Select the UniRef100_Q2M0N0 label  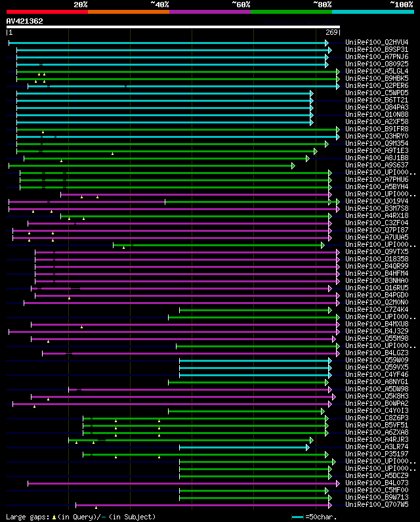pos(377,302)
